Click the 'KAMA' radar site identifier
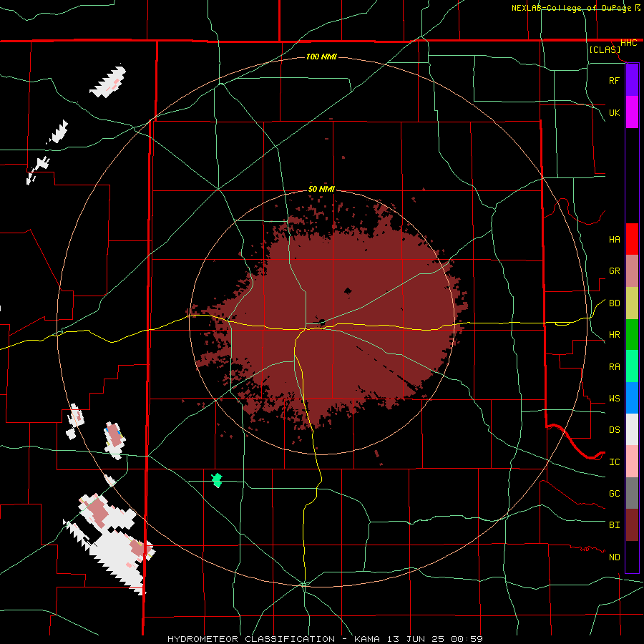644x644 pixels. pos(367,639)
